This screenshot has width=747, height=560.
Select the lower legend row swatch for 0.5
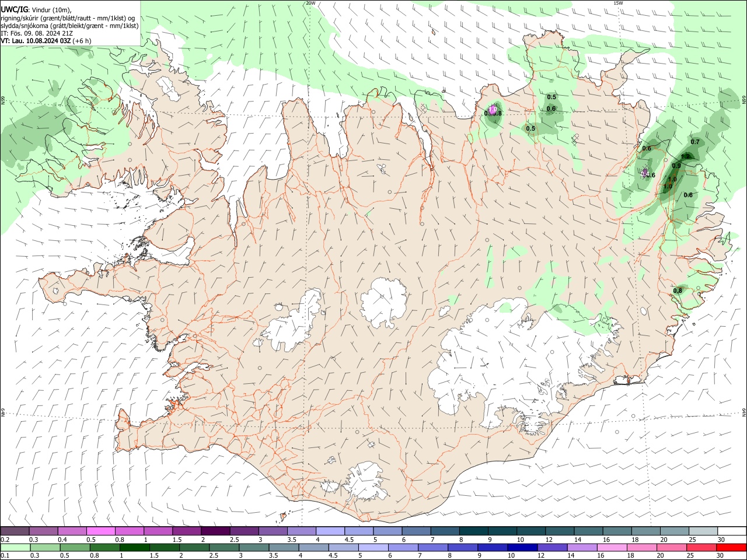[75, 547]
